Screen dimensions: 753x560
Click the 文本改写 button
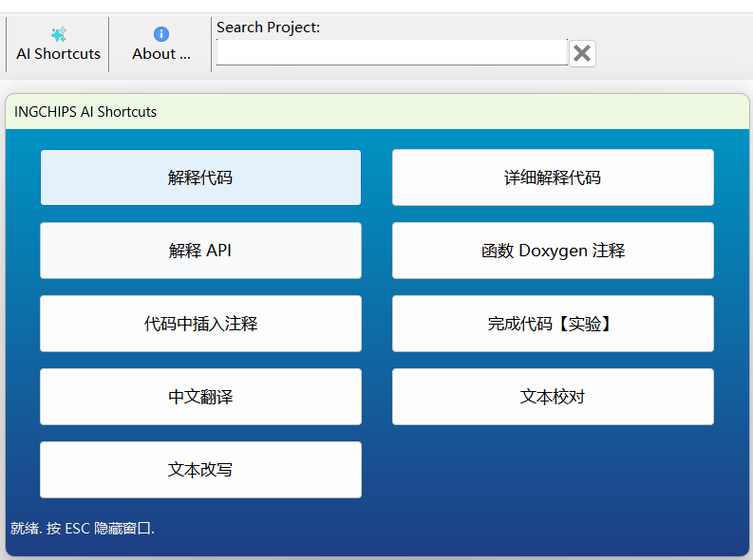click(x=200, y=469)
